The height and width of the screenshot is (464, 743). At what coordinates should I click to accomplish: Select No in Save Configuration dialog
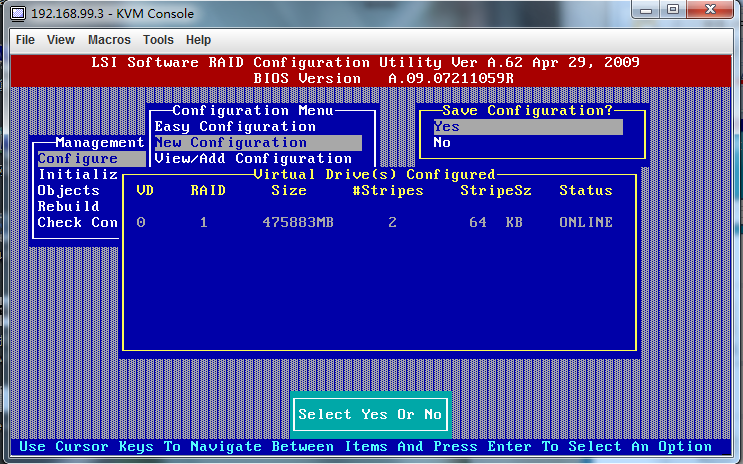tap(442, 143)
